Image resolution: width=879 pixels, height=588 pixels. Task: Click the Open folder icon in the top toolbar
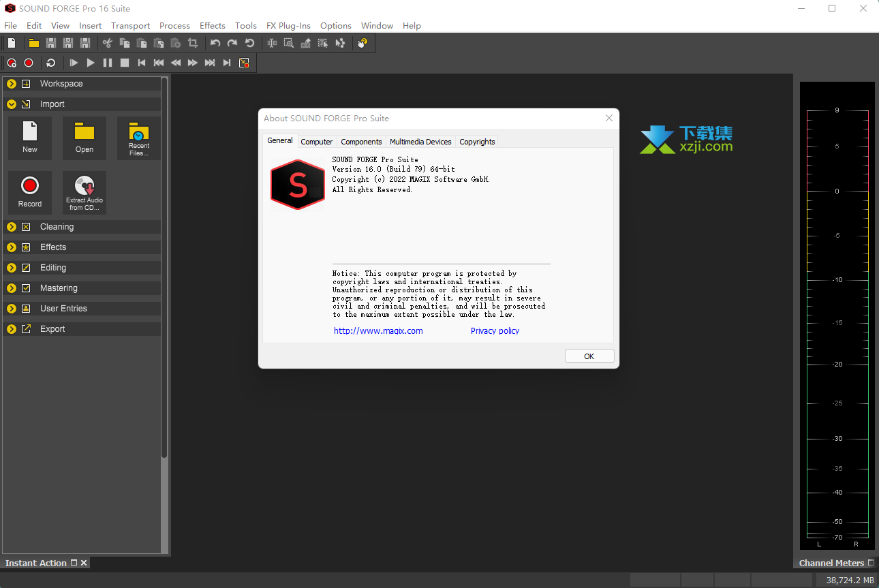(34, 43)
